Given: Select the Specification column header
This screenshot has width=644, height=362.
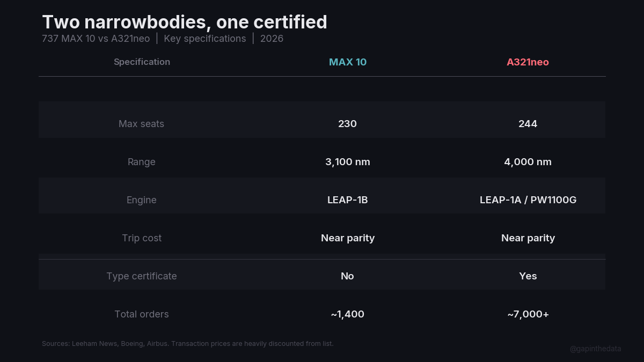Looking at the screenshot, I should [x=142, y=62].
